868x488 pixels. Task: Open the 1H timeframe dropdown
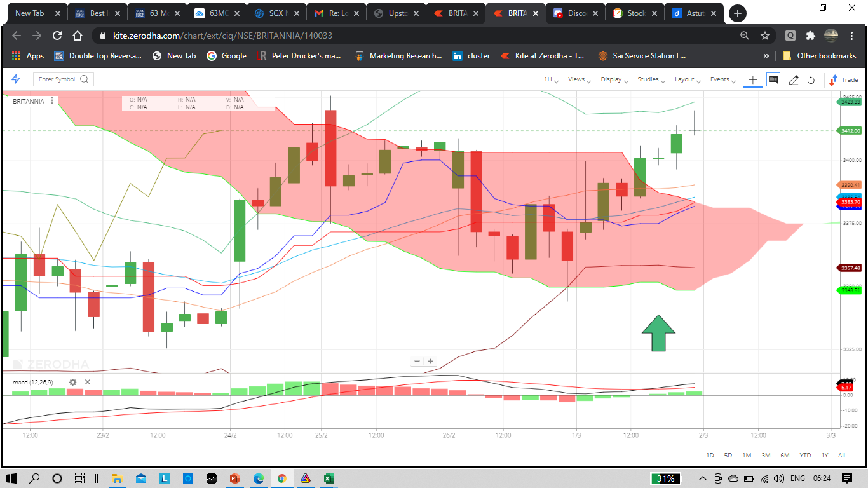[550, 79]
